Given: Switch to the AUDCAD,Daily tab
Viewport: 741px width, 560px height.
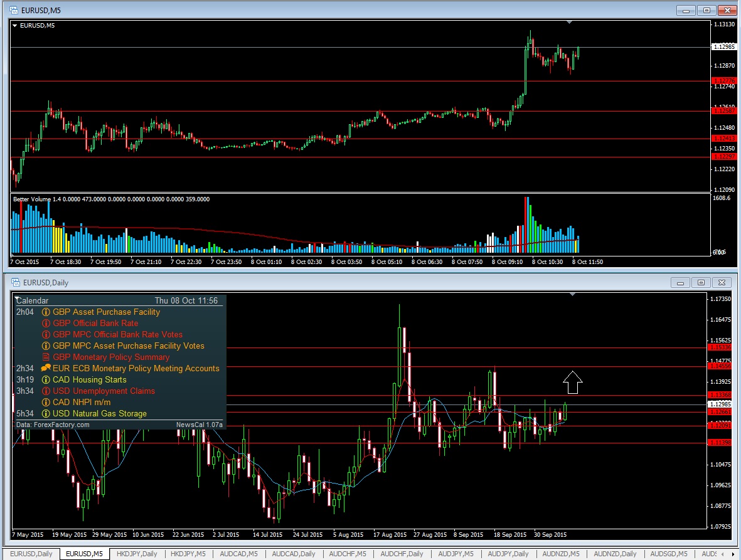Looking at the screenshot, I should [x=294, y=554].
